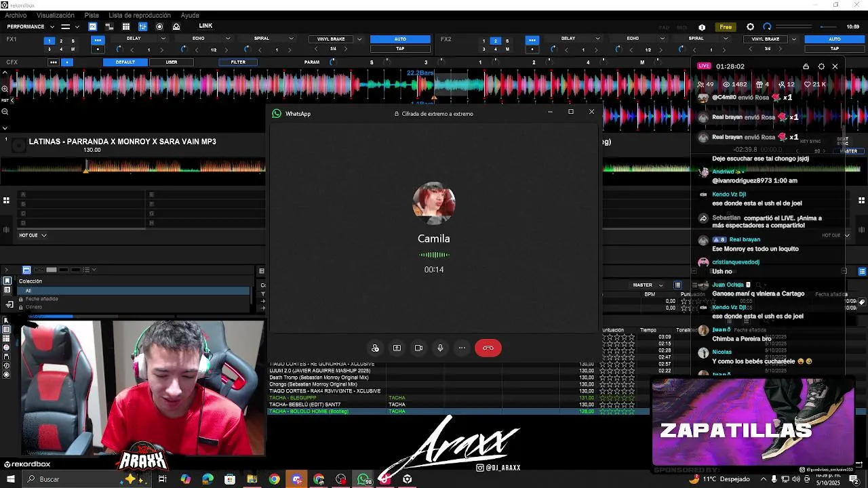Click the LINK button
This screenshot has height=488, width=868.
(205, 26)
